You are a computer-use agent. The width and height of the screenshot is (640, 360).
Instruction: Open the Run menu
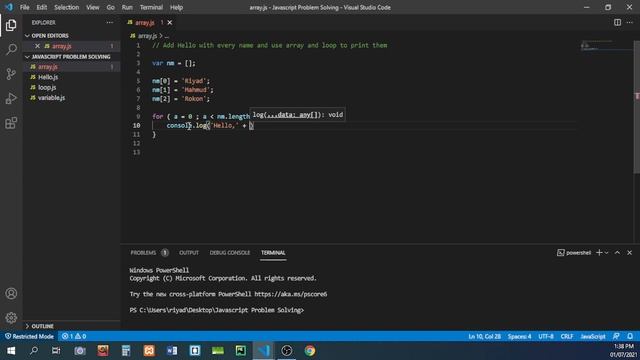pos(127,7)
